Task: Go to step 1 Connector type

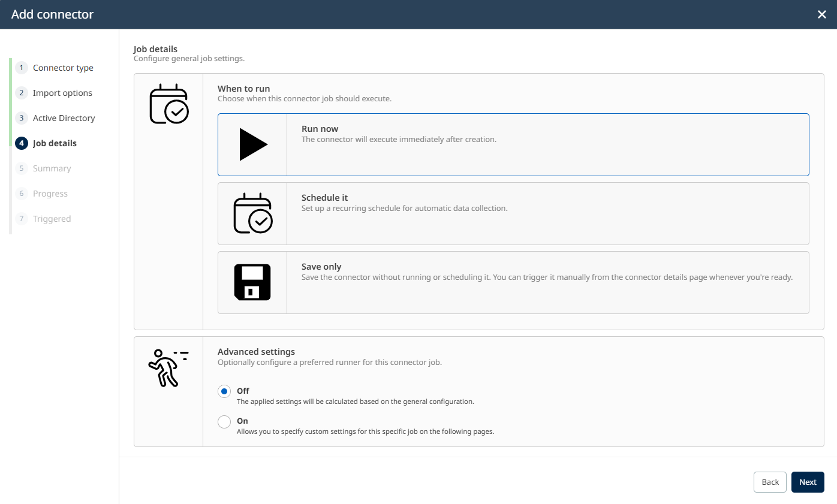Action: (x=55, y=68)
